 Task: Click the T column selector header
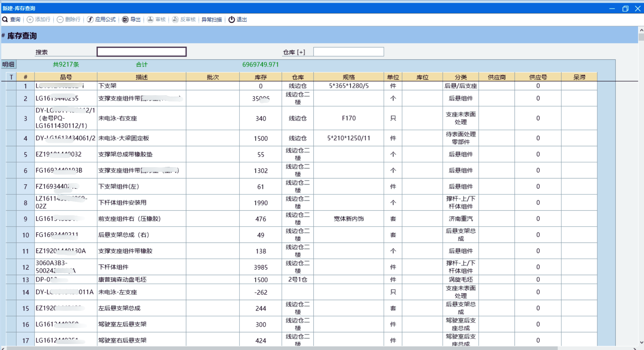11,77
